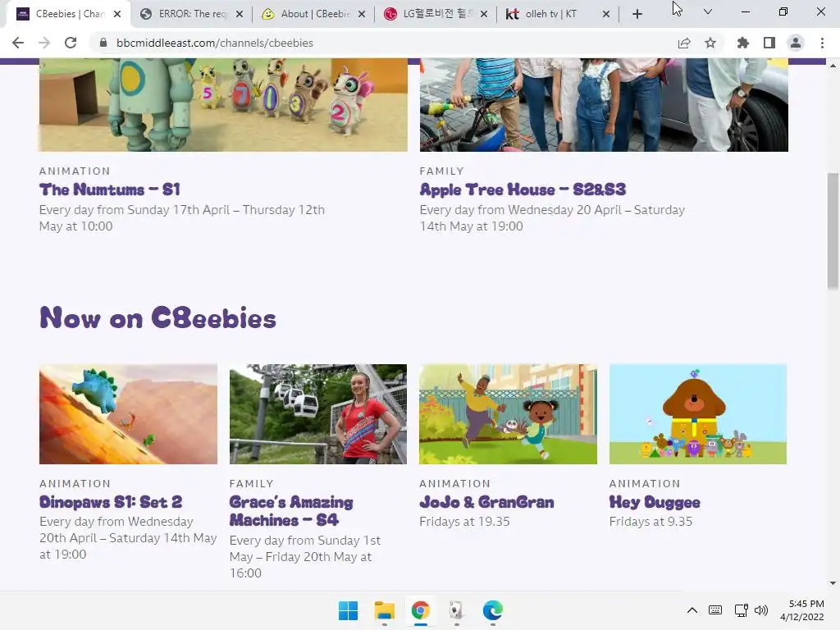Image resolution: width=840 pixels, height=630 pixels.
Task: Open the Windows Start menu
Action: point(348,610)
